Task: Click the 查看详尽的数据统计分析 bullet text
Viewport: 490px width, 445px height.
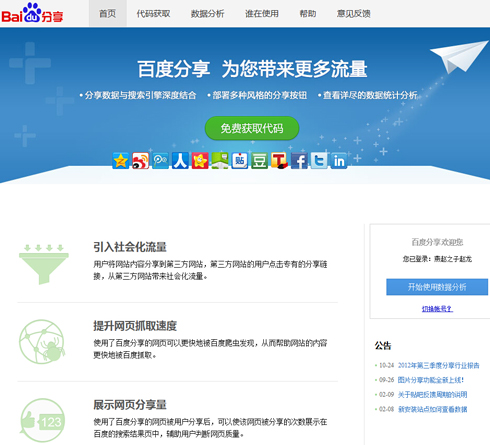Action: 370,95
